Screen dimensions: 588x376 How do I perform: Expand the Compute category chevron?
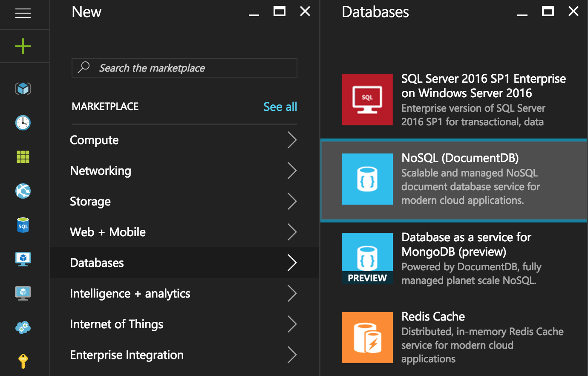[292, 140]
